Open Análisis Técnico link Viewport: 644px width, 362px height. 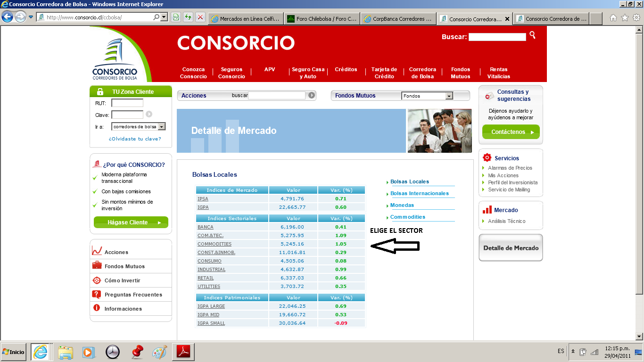pos(507,221)
